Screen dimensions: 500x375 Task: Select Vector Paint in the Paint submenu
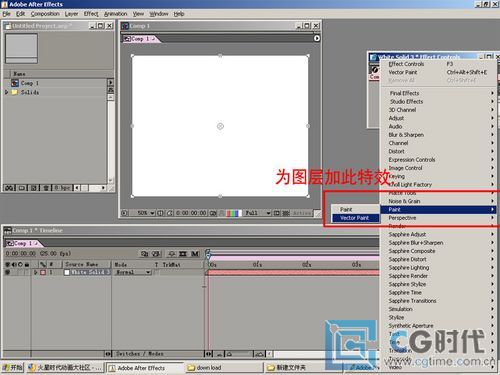pyautogui.click(x=355, y=218)
